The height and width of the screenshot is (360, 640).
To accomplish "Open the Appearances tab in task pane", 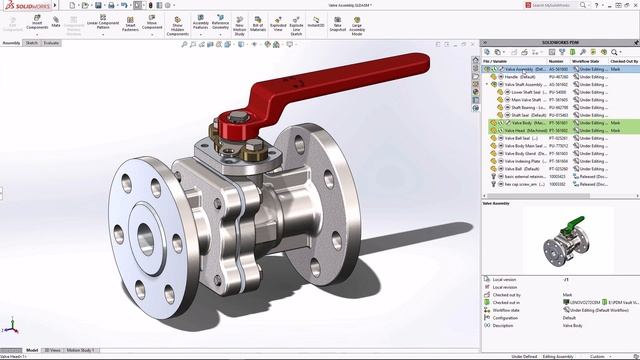I will tap(476, 92).
